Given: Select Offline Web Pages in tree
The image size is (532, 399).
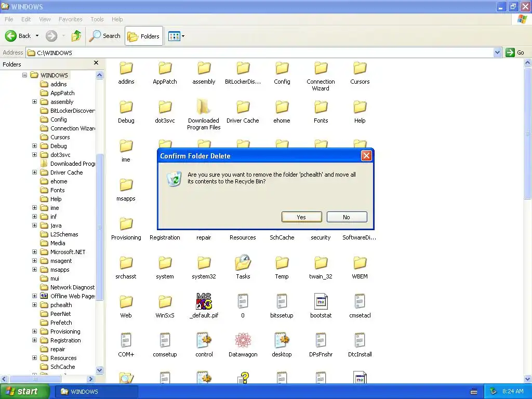Looking at the screenshot, I should [x=68, y=296].
